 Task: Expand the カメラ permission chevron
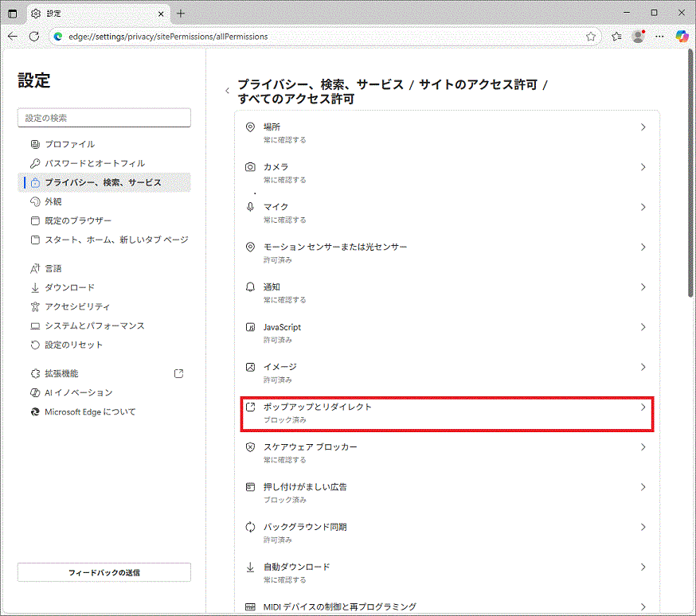(x=643, y=167)
